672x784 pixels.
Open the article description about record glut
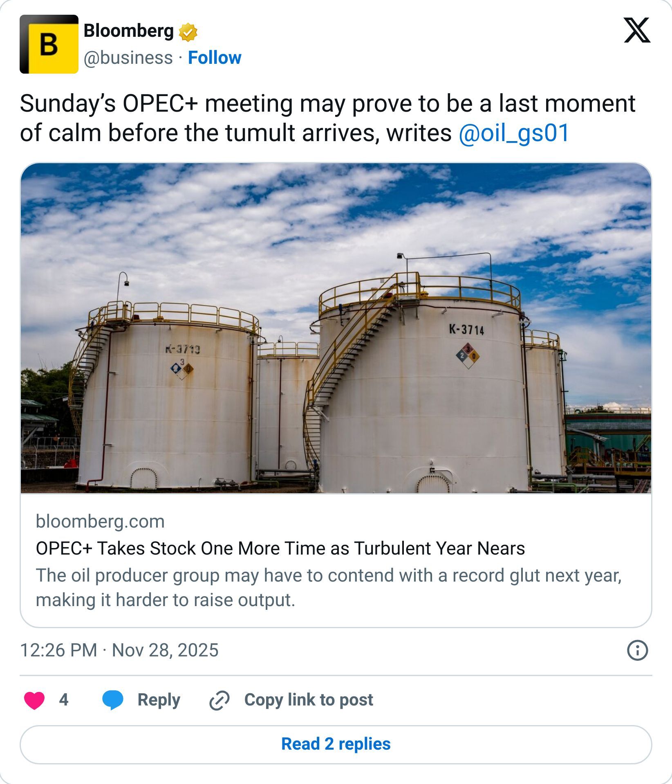(329, 588)
